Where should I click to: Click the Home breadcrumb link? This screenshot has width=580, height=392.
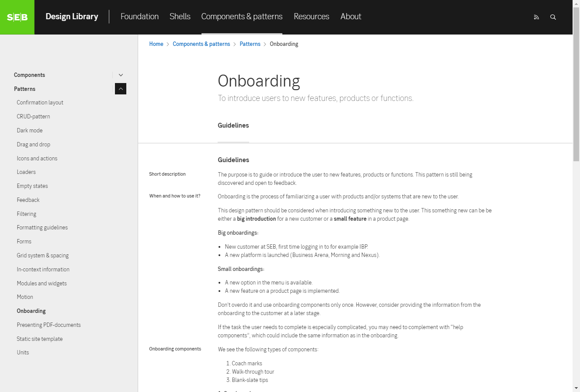(156, 44)
